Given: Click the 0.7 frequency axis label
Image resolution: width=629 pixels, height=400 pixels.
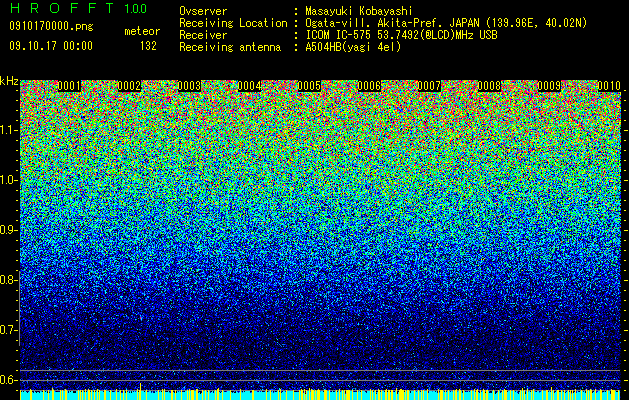Looking at the screenshot, I should pos(9,330).
